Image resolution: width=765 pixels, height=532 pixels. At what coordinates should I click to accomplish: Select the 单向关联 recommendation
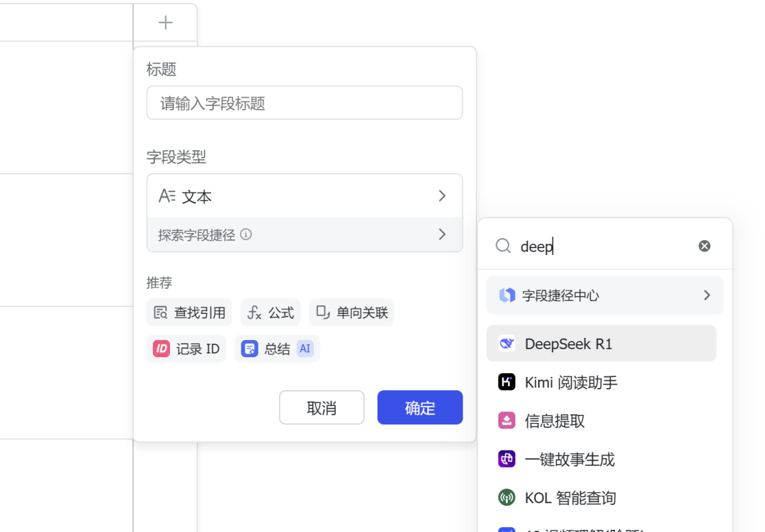click(351, 312)
